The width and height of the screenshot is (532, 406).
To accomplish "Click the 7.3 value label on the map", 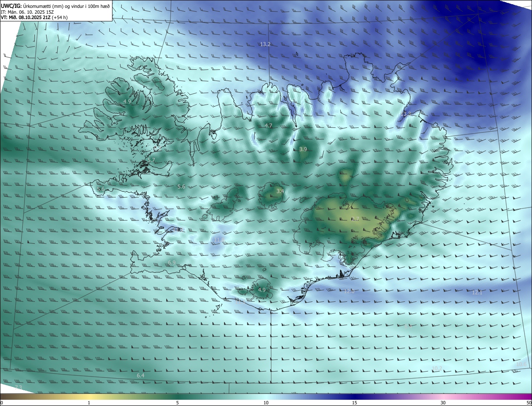I will (x=18, y=387).
